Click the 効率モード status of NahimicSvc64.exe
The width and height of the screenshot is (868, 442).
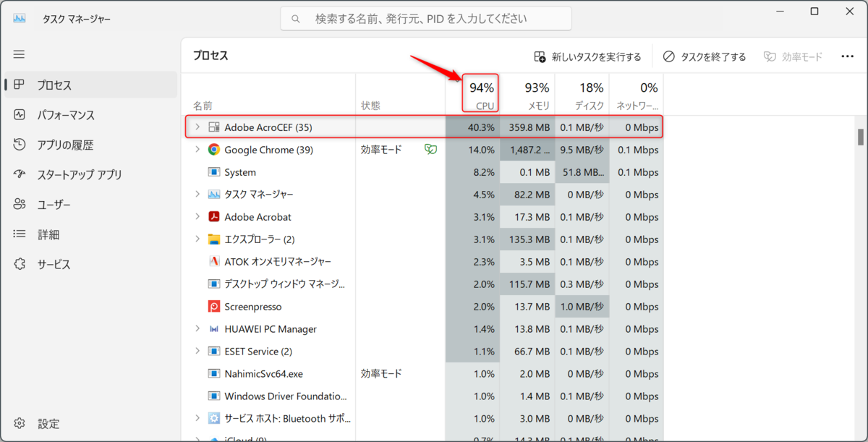tap(381, 374)
